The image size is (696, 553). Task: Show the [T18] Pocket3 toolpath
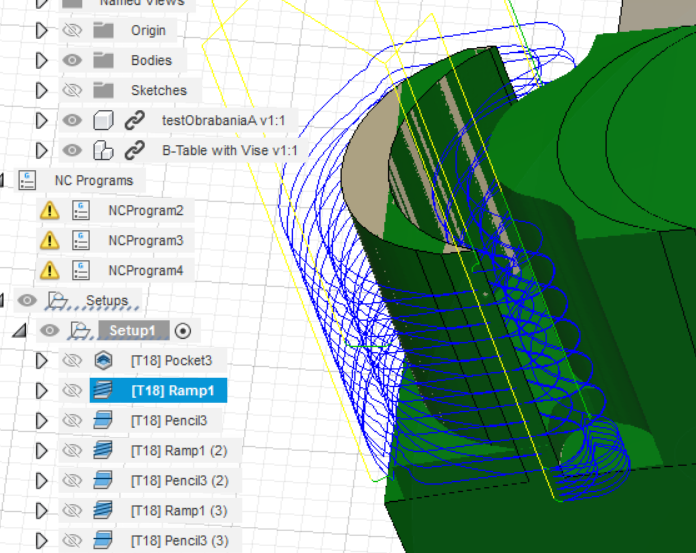[72, 360]
